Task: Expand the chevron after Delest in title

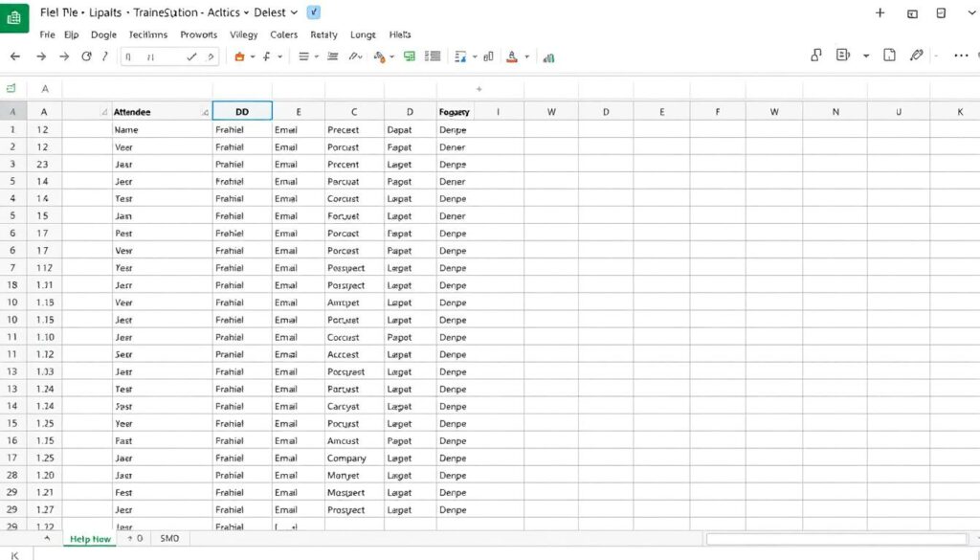Action: (x=294, y=12)
